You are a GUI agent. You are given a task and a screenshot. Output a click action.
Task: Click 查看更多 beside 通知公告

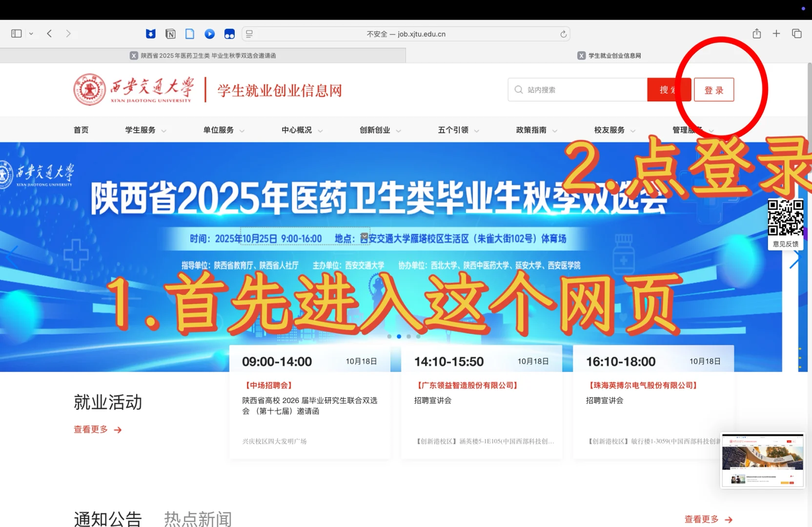[x=709, y=519]
